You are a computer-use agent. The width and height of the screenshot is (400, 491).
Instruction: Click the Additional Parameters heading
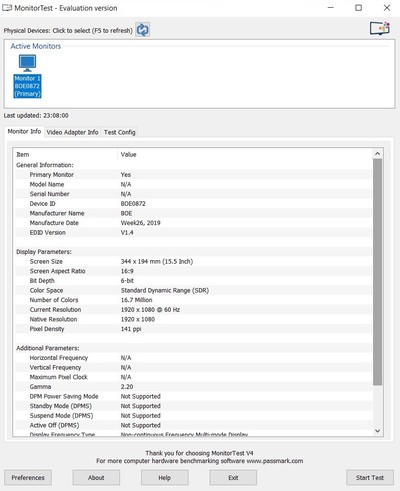[x=48, y=348]
